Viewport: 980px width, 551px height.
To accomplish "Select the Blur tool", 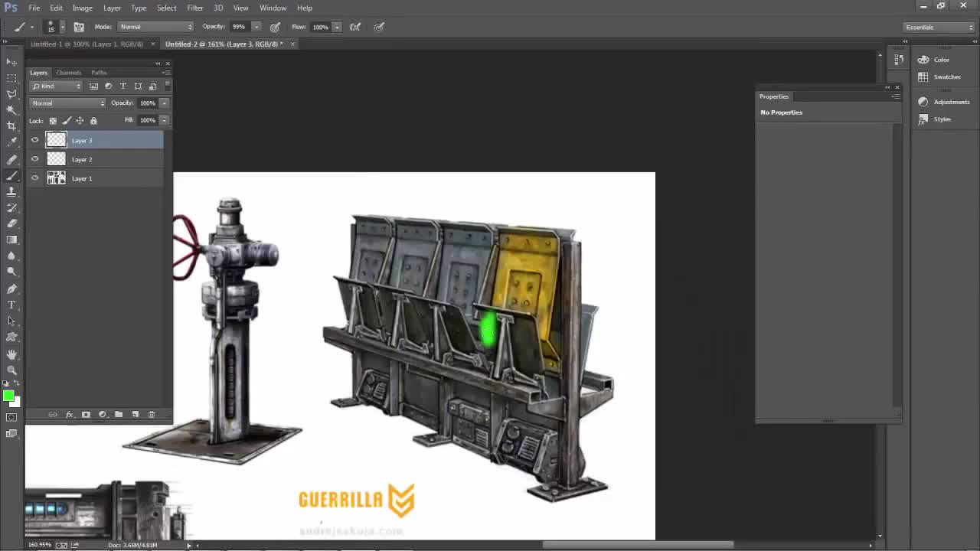I will tap(11, 256).
